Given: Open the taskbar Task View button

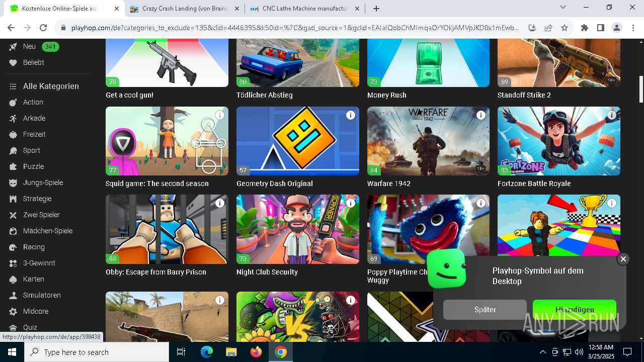Looking at the screenshot, I should pos(181,352).
